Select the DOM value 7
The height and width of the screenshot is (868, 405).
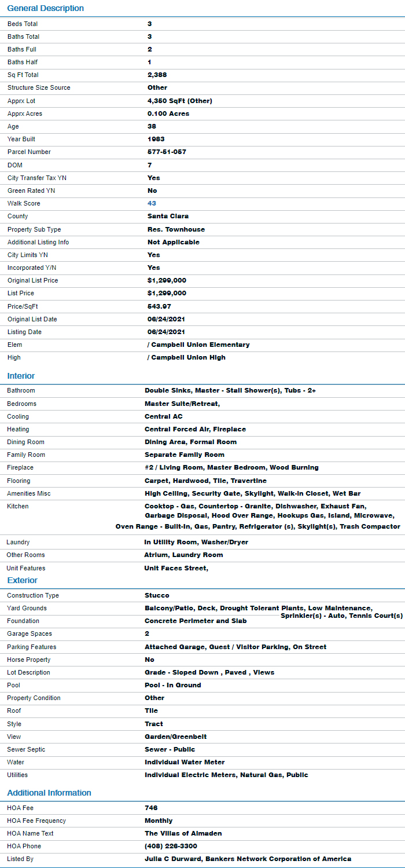coord(150,165)
